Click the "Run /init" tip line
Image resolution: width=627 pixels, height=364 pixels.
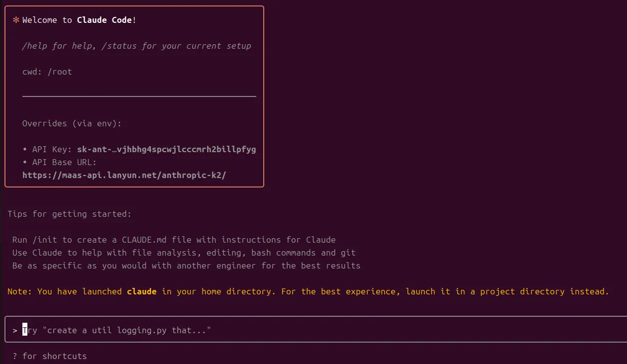click(174, 240)
